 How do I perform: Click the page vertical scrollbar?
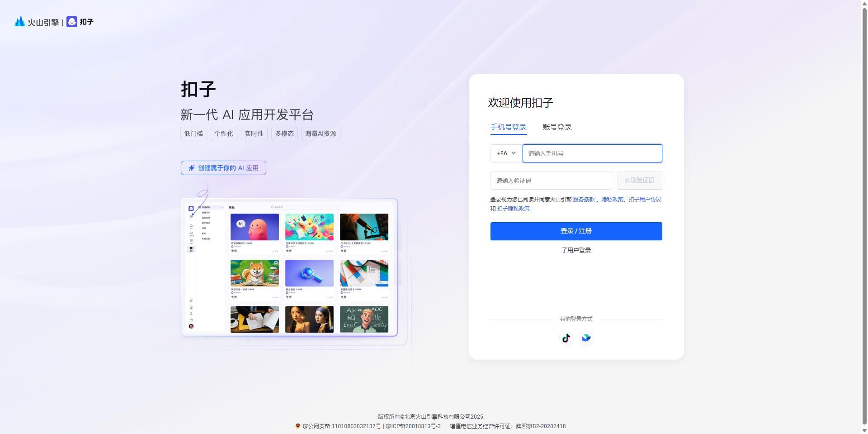pyautogui.click(x=864, y=217)
